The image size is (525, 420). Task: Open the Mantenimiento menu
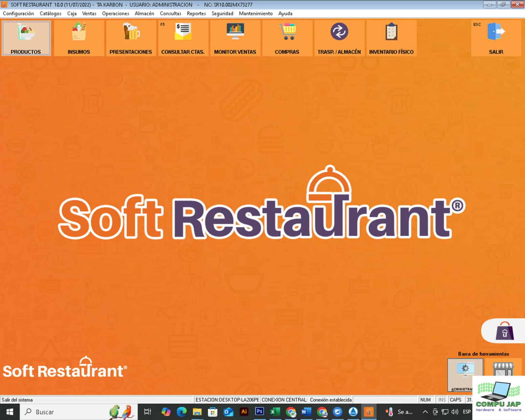coord(256,13)
